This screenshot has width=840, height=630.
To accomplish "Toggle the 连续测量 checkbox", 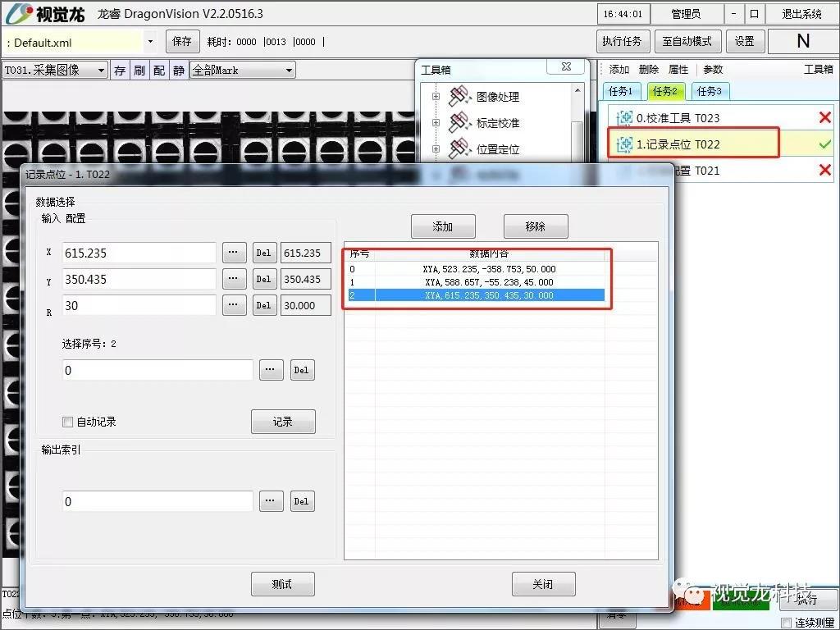I will pos(786,623).
